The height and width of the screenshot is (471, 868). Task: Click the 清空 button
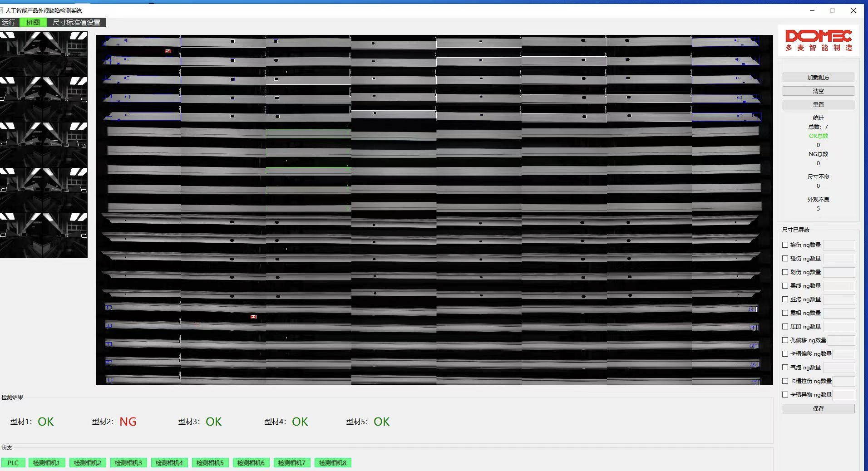(818, 91)
